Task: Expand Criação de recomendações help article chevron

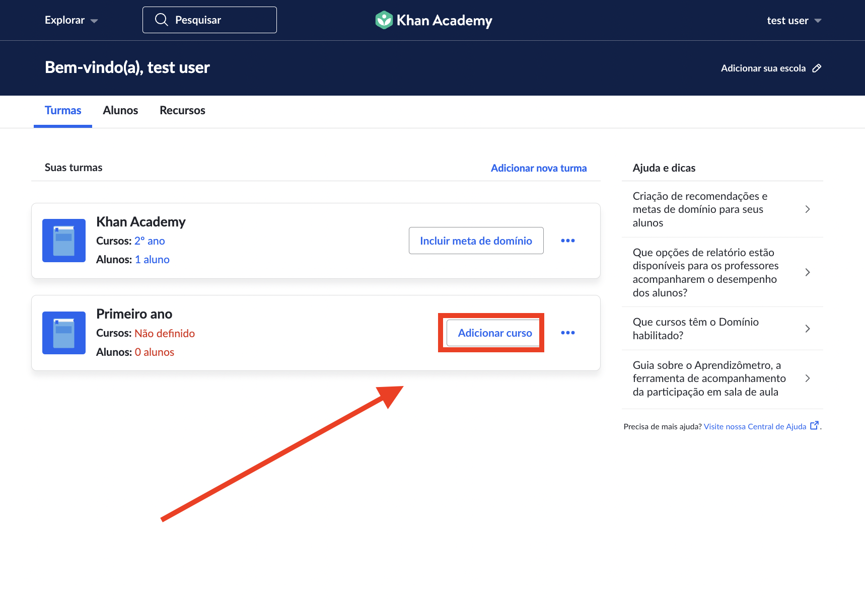Action: (x=808, y=209)
